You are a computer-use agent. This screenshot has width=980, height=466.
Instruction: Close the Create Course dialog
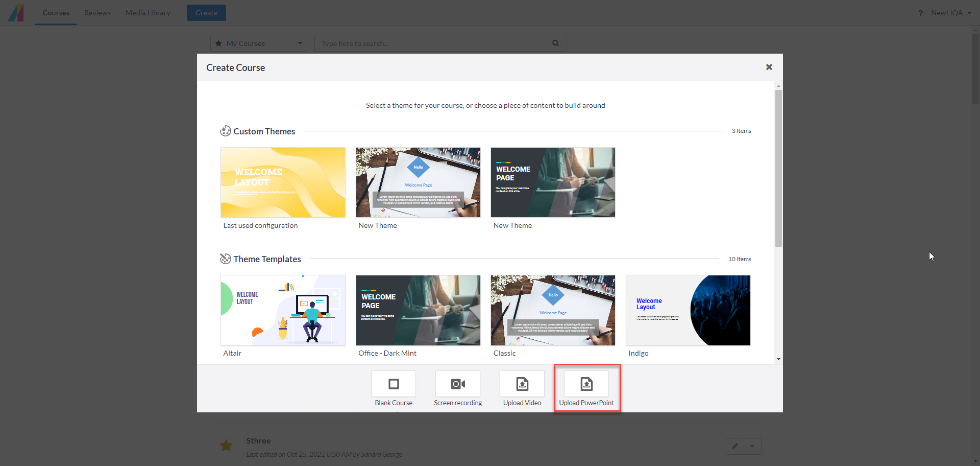(x=769, y=67)
